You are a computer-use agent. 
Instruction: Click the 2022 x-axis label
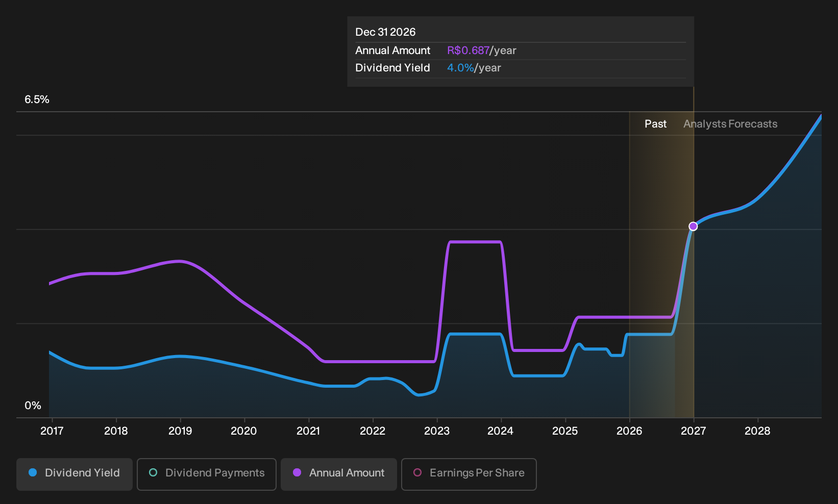point(373,431)
